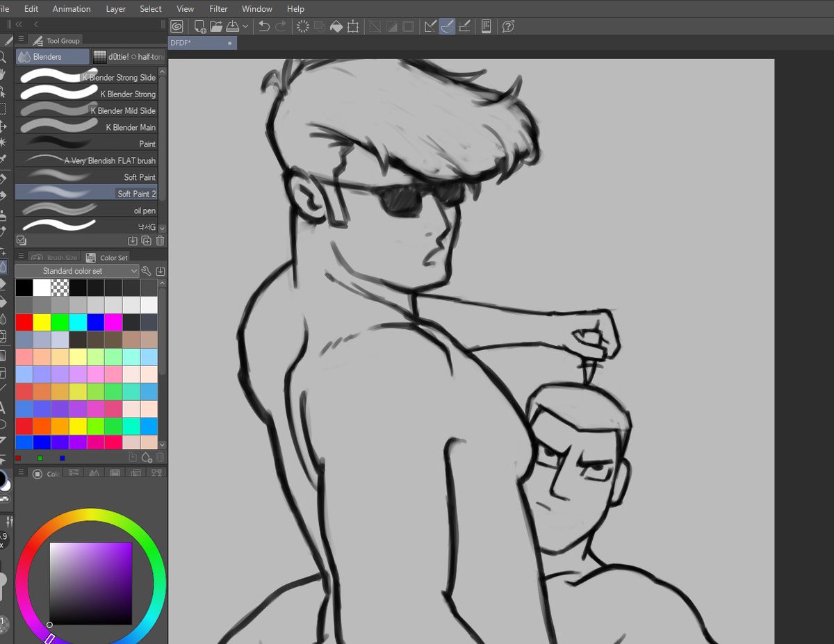
Task: Select the Magnifier zoom tool
Action: (3, 58)
